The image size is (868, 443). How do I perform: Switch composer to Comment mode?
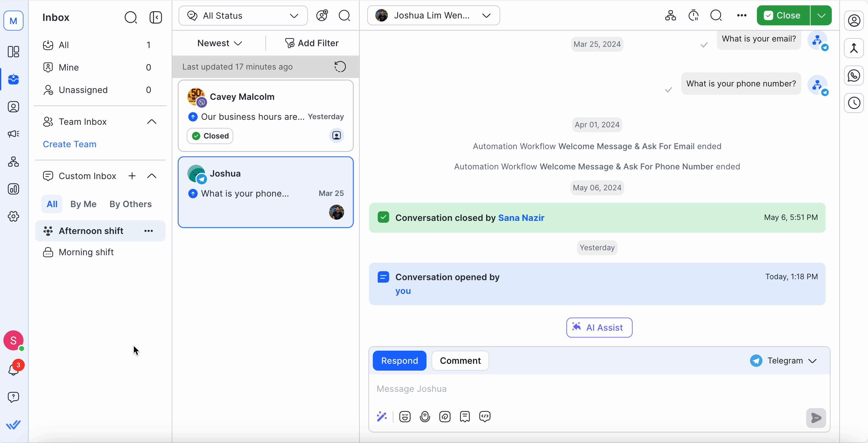point(460,361)
